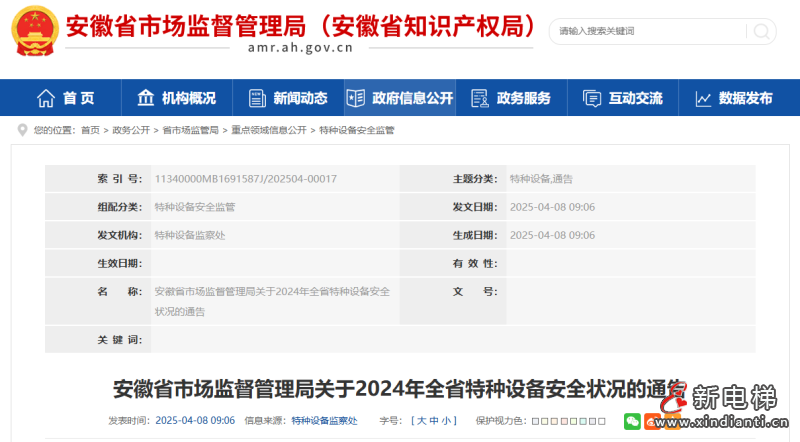Open the 数据发布 menu item

point(745,98)
